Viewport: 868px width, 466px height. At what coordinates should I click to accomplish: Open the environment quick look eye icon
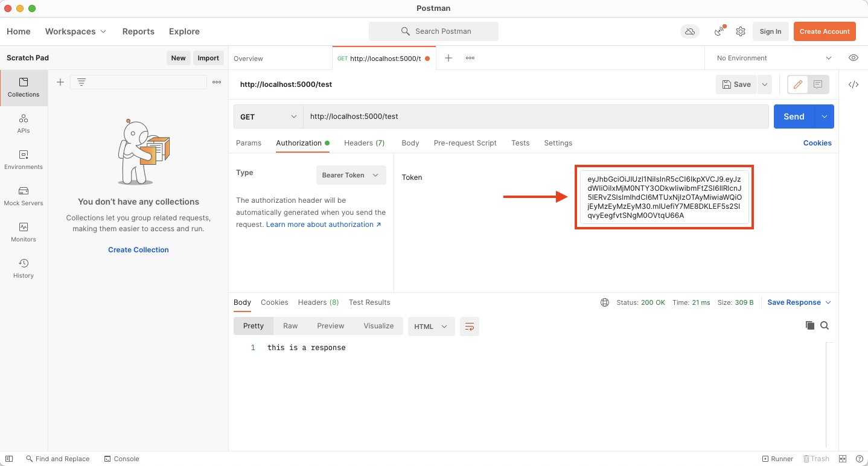click(x=853, y=58)
